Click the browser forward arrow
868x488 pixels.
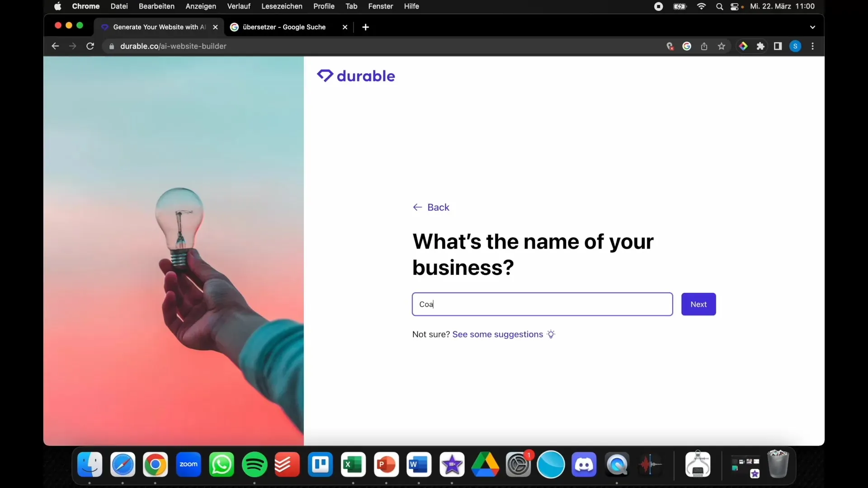pos(72,46)
